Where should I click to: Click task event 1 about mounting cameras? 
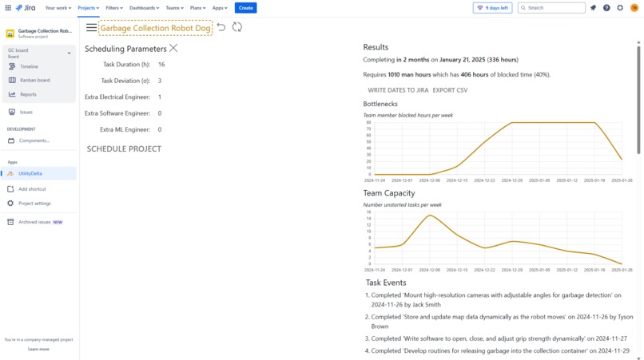point(495,299)
